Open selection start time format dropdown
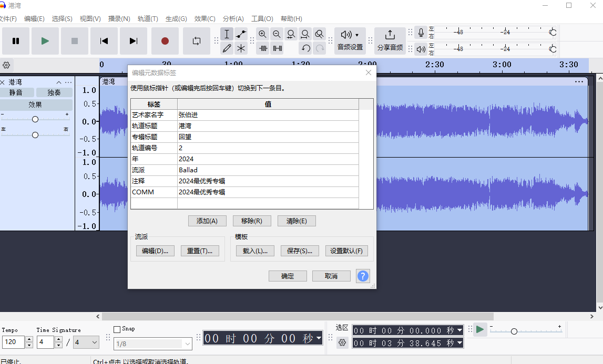 click(460, 330)
